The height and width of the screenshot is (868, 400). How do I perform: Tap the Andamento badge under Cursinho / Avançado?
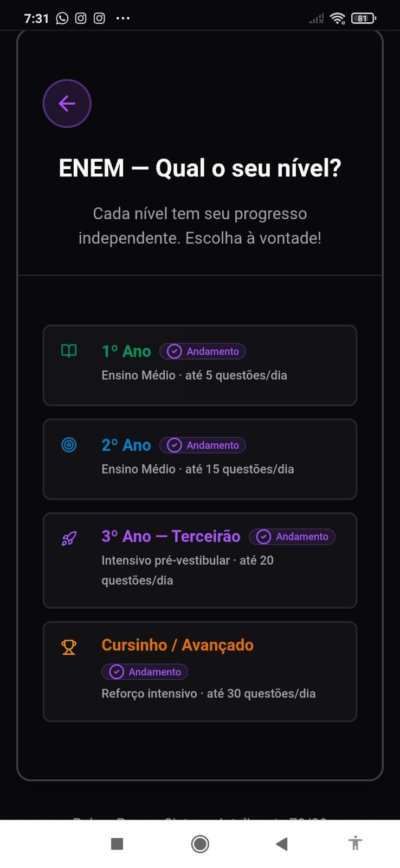pyautogui.click(x=145, y=672)
